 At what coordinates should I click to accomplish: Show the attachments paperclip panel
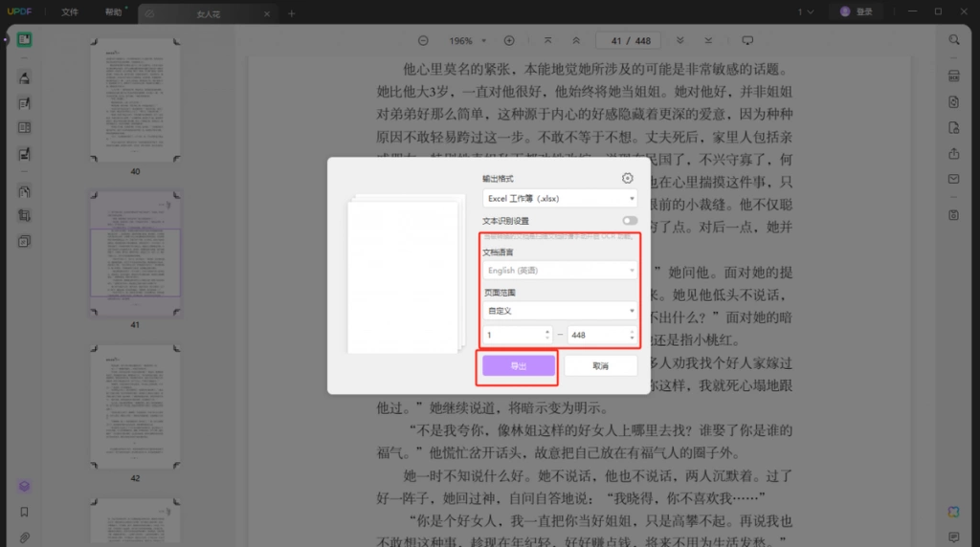(x=24, y=537)
